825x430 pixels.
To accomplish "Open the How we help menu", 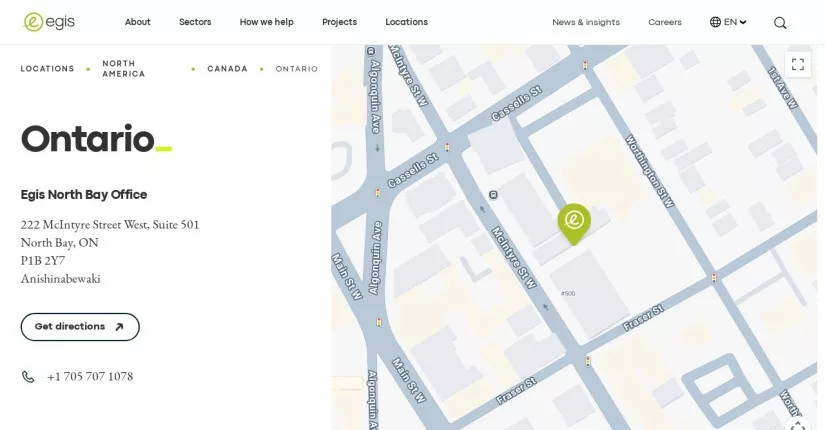I will (x=266, y=22).
